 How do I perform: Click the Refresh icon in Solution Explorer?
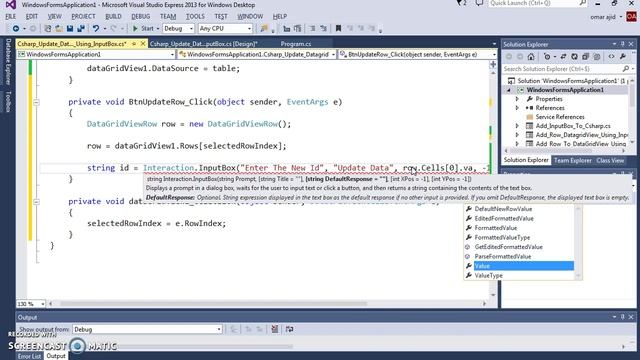[574, 57]
